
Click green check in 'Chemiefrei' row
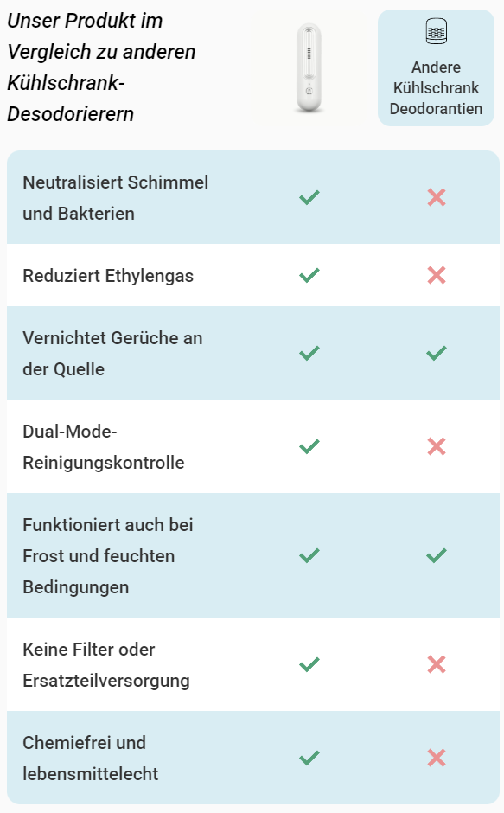(x=309, y=758)
